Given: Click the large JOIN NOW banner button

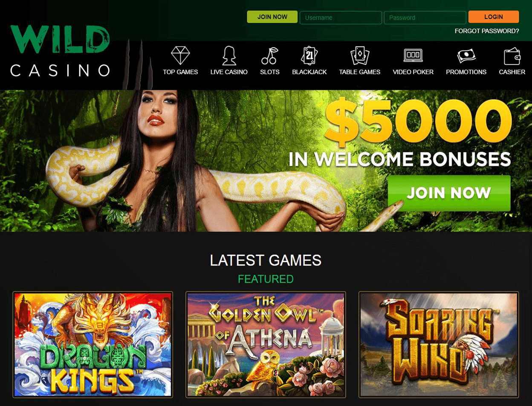Looking at the screenshot, I should [449, 193].
